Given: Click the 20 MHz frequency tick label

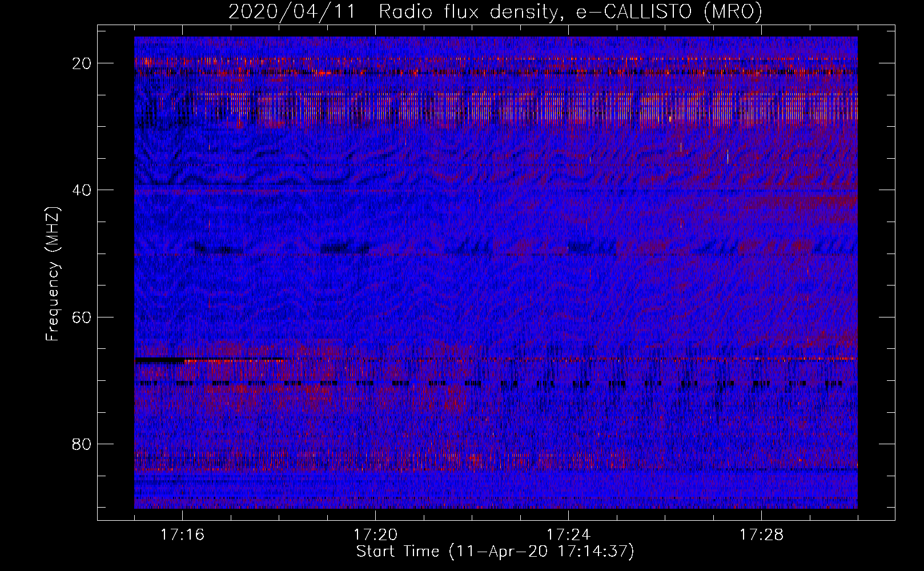Looking at the screenshot, I should [x=82, y=63].
